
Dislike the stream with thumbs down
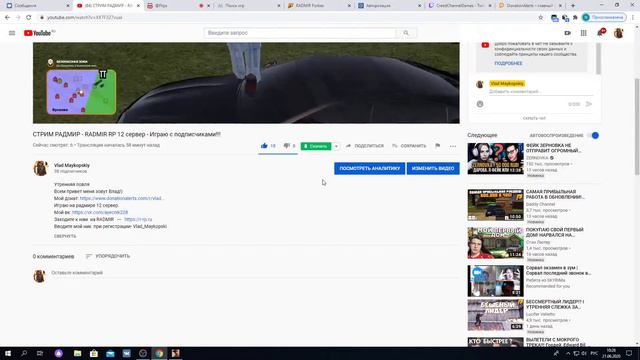point(287,146)
